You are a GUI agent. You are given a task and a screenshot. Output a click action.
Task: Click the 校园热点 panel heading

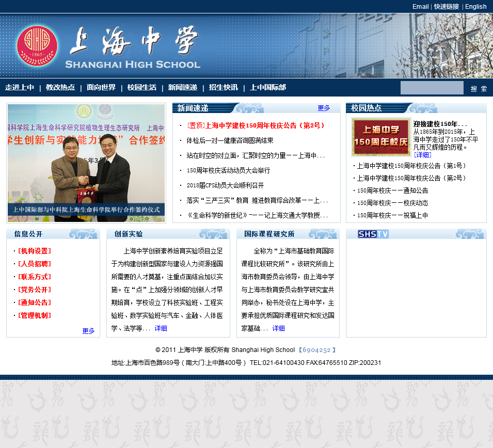pos(367,108)
